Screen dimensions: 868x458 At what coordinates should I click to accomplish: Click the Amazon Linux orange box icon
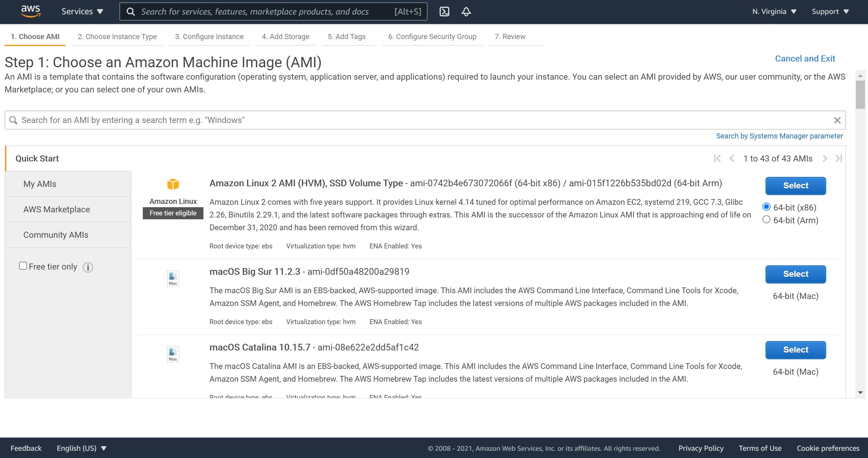(173, 184)
